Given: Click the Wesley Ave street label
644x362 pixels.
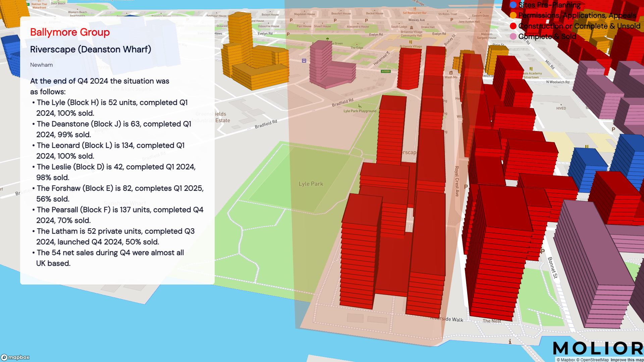Looking at the screenshot, I should click(417, 20).
